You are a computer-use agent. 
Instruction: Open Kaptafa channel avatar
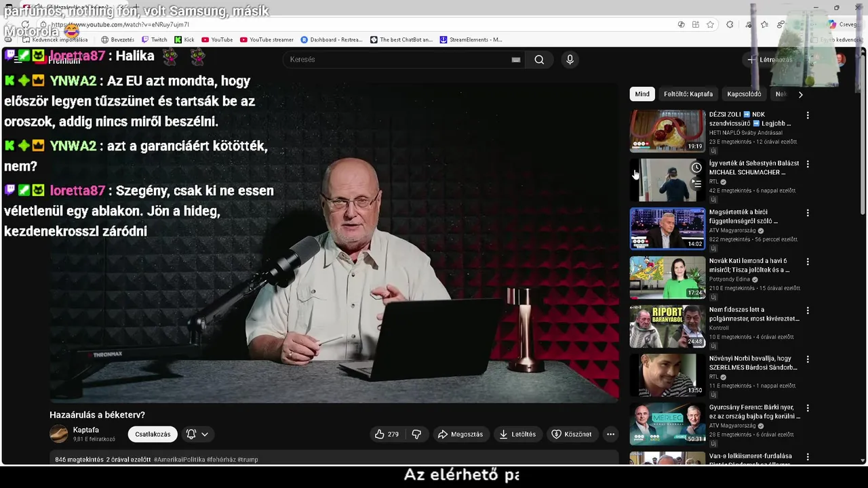coord(59,434)
